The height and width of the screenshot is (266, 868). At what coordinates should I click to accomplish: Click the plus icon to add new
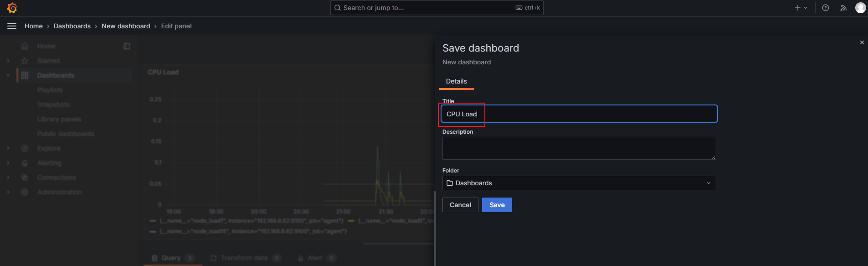click(798, 8)
